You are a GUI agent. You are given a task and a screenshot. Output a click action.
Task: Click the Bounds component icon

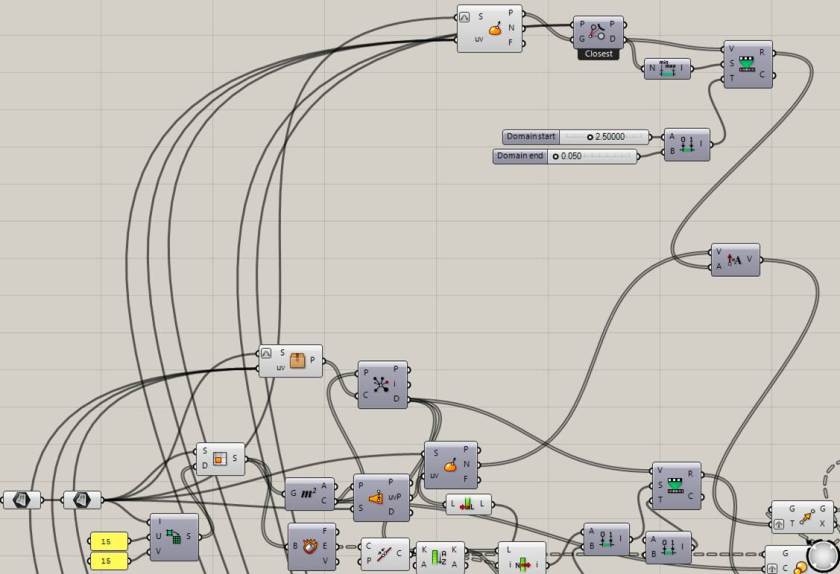(669, 69)
